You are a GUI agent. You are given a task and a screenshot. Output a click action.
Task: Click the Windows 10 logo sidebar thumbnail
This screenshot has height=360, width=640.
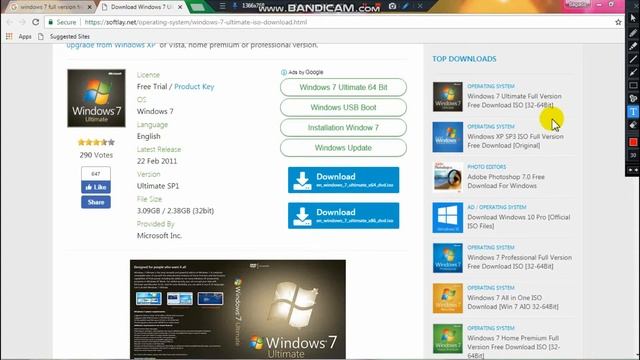point(448,218)
